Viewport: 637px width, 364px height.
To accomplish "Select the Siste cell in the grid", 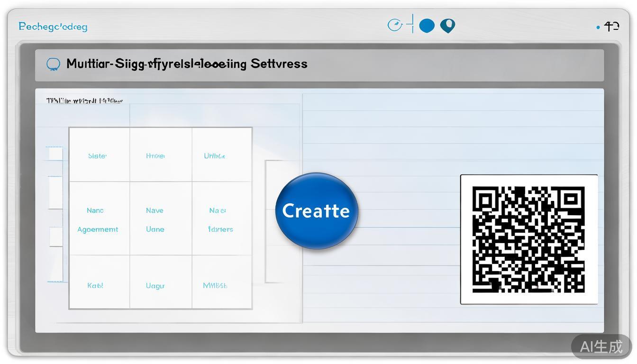I will click(x=98, y=155).
